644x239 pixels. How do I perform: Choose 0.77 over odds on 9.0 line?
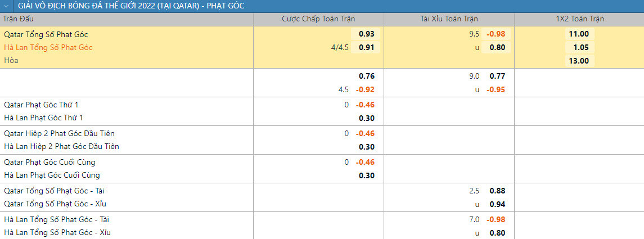pos(497,76)
